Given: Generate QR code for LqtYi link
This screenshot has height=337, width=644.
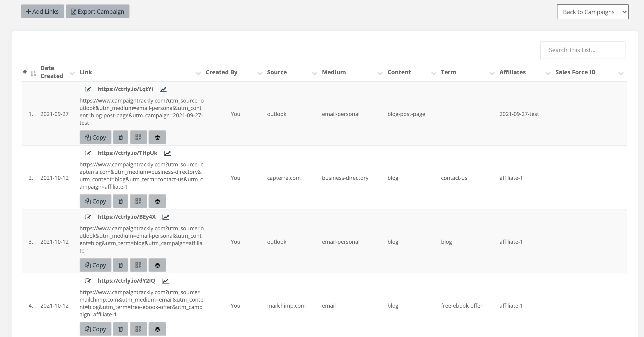Looking at the screenshot, I should click(139, 137).
